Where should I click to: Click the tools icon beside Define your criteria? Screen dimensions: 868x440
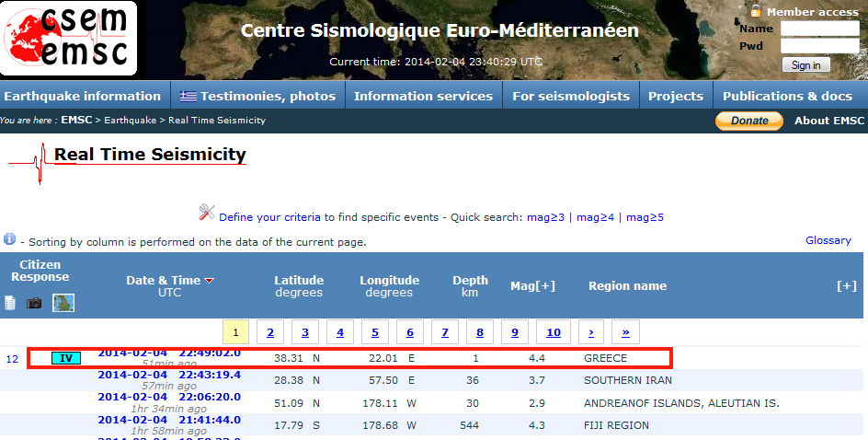207,213
